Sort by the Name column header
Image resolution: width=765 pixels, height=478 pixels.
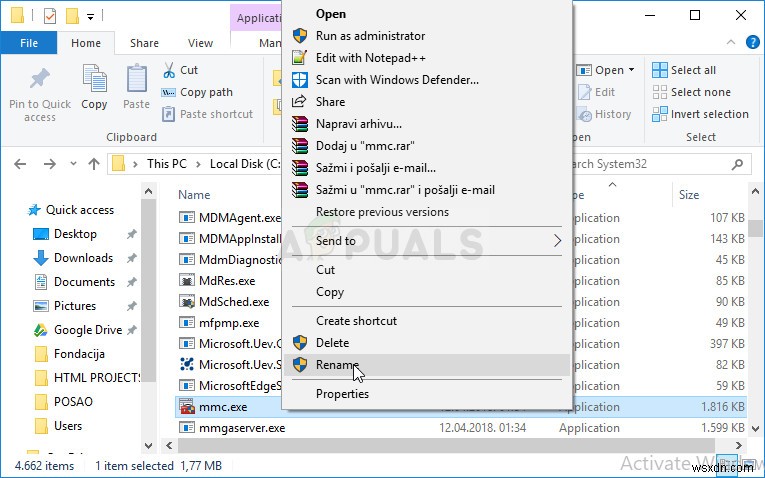point(194,195)
